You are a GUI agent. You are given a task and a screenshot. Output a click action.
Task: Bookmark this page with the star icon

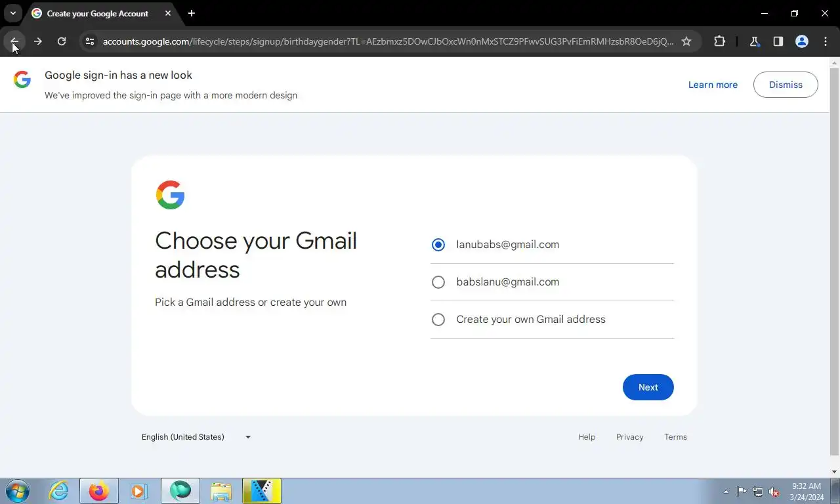tap(686, 41)
